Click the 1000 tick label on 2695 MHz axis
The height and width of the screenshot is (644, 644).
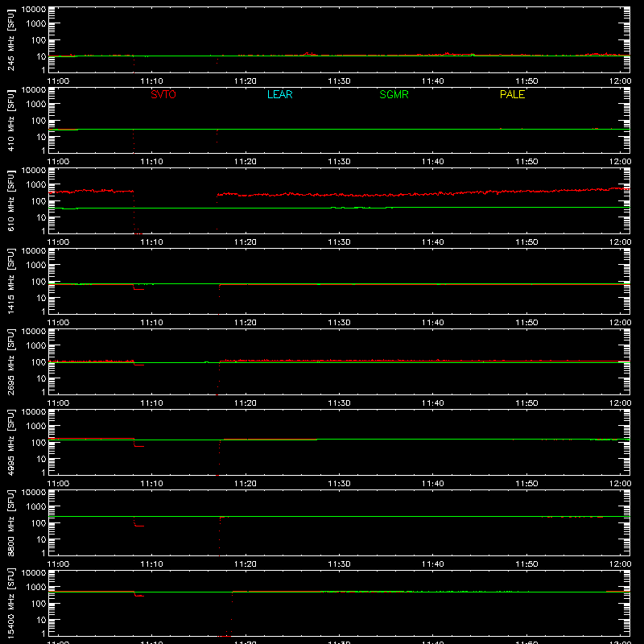pyautogui.click(x=36, y=346)
